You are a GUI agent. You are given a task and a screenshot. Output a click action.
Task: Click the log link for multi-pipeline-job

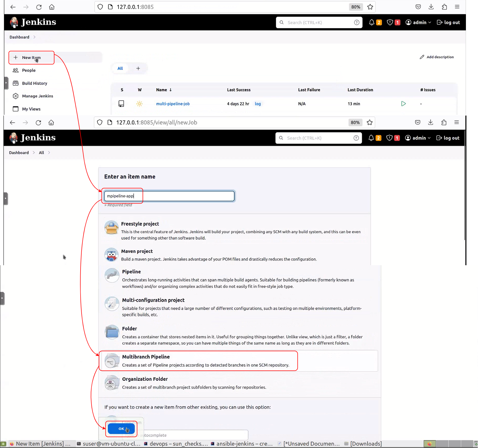click(258, 104)
